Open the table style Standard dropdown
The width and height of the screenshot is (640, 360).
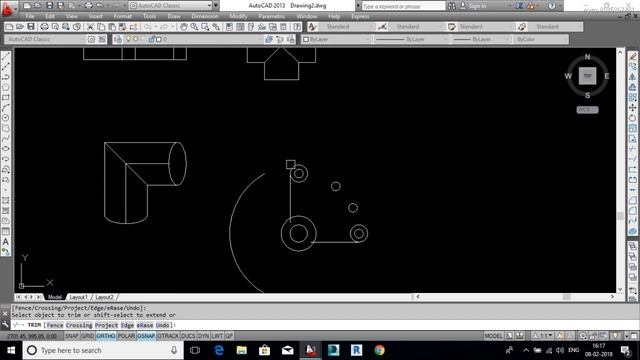point(485,27)
